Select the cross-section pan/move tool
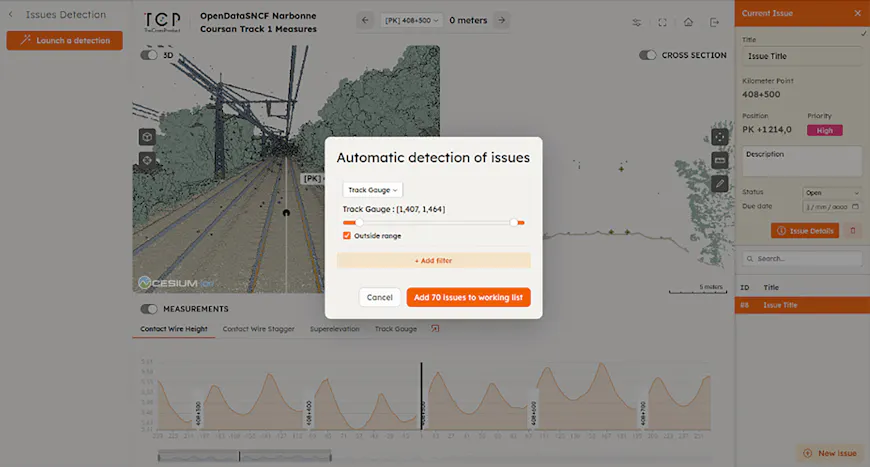The width and height of the screenshot is (870, 467). point(720,137)
